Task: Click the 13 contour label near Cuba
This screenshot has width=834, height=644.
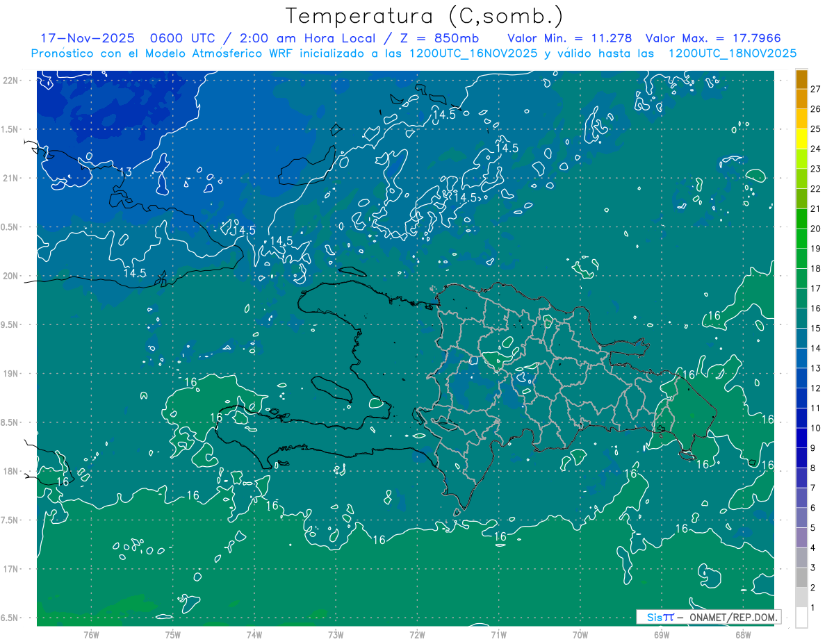Action: pyautogui.click(x=126, y=172)
